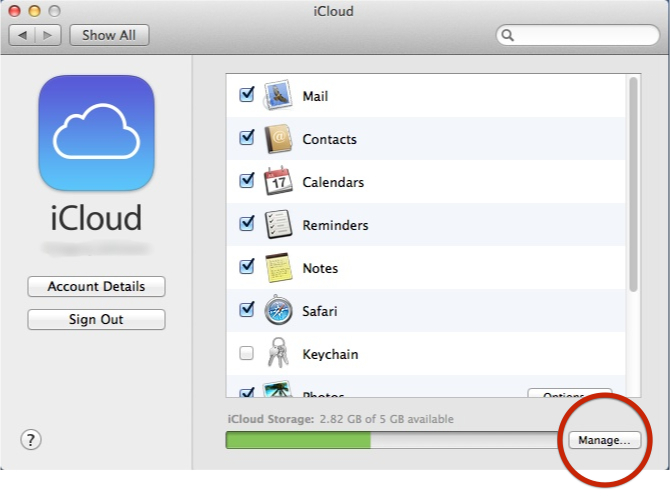Viewport: 670px width, 500px height.
Task: Click the search field in toolbar
Action: [x=576, y=35]
